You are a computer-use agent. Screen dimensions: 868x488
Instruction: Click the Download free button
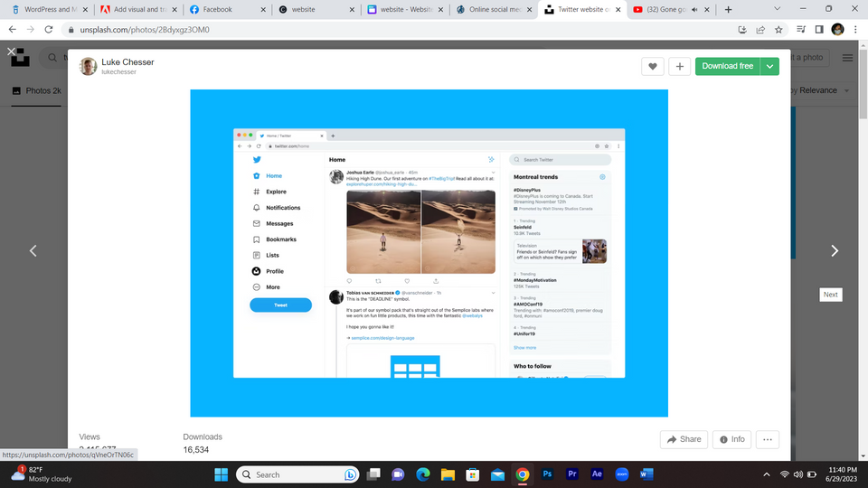(727, 66)
